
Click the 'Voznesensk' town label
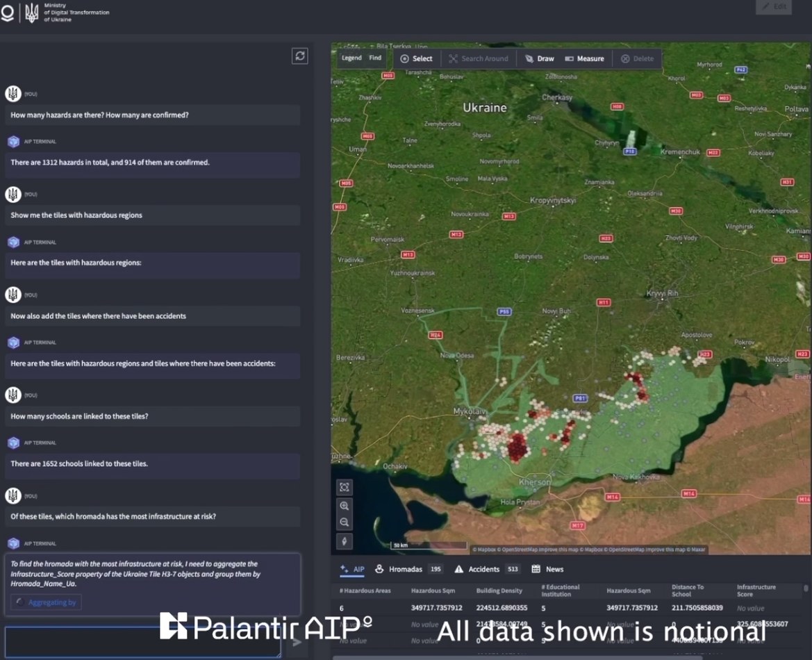point(418,311)
